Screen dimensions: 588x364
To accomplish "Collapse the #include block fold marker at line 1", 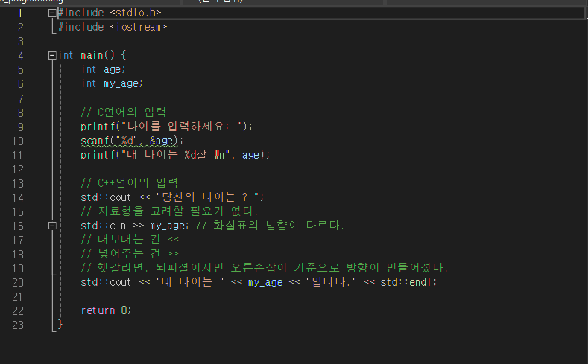I will click(52, 13).
